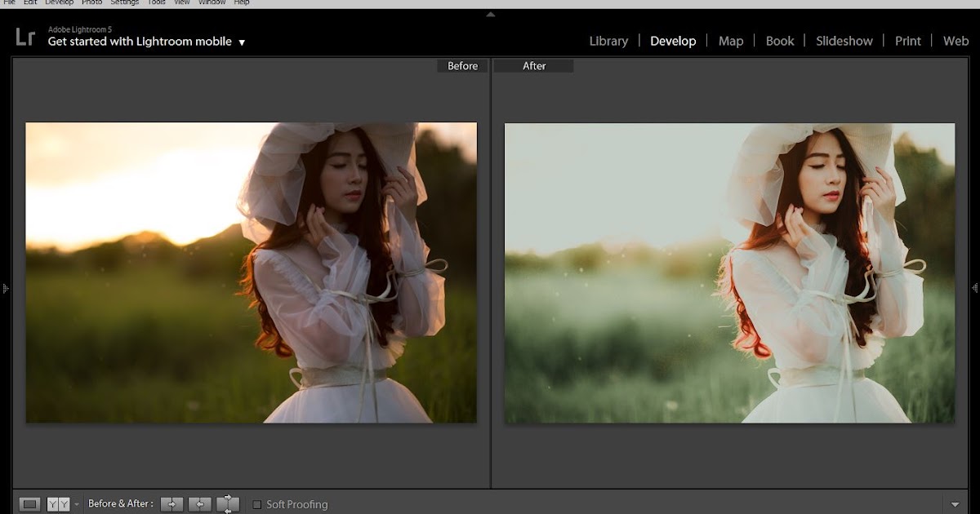Show the left side panel
The image size is (980, 514).
coord(5,288)
